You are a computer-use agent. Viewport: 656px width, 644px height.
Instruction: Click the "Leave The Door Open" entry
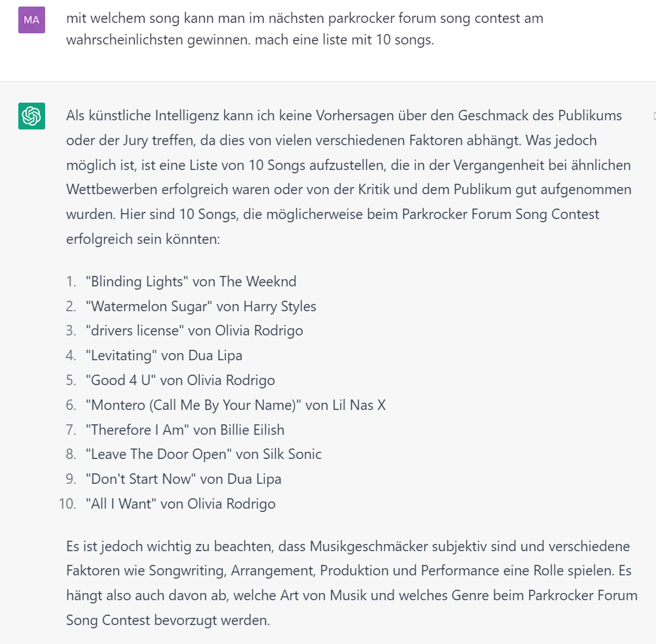point(203,454)
